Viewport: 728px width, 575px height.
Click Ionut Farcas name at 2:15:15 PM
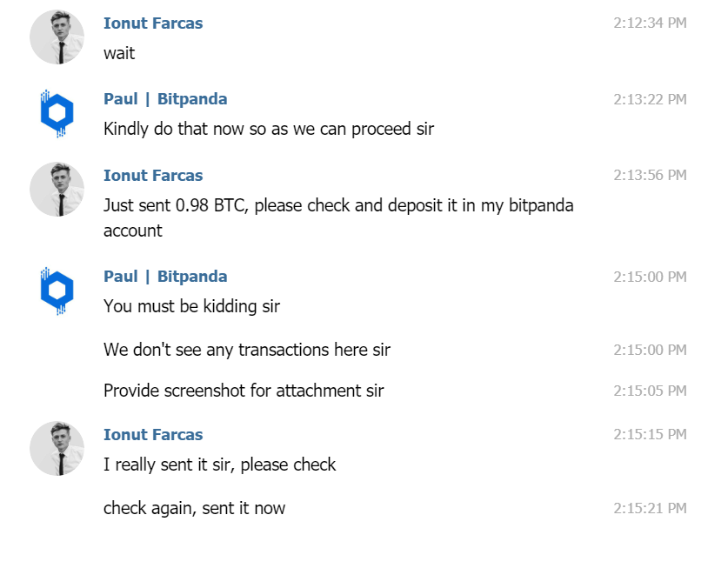153,435
